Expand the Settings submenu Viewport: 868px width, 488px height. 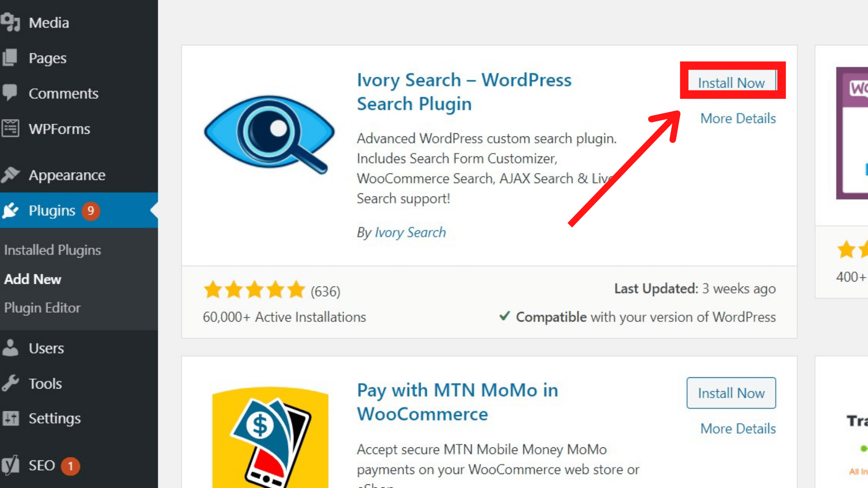tap(54, 418)
